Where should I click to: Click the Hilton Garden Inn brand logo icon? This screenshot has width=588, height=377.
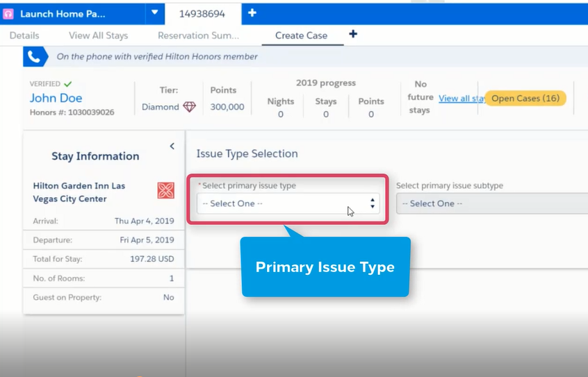coord(165,190)
